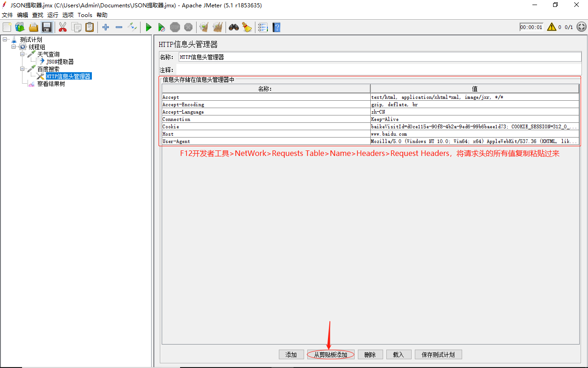The width and height of the screenshot is (588, 368).
Task: Open the 运行 menu
Action: (53, 15)
